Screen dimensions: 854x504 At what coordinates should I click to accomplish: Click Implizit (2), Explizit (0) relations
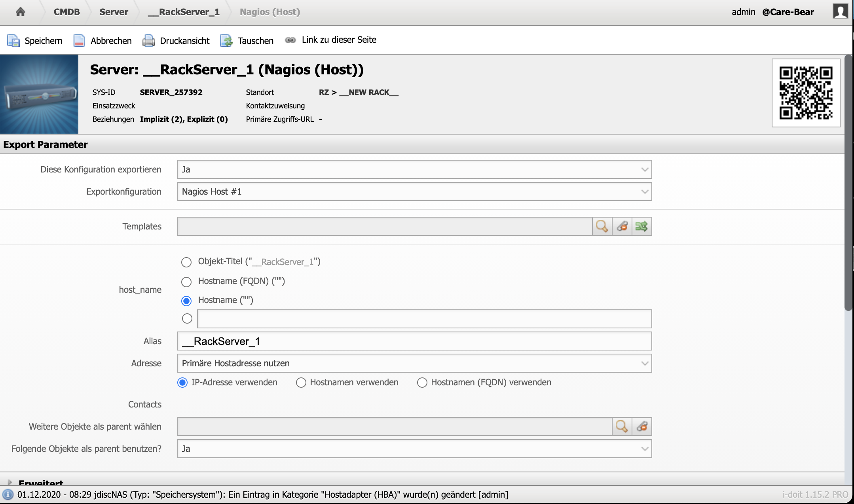click(184, 119)
